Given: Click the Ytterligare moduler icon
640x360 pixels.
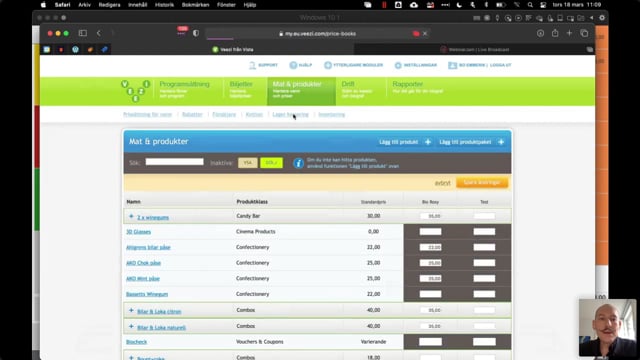Looking at the screenshot, I should click(328, 65).
